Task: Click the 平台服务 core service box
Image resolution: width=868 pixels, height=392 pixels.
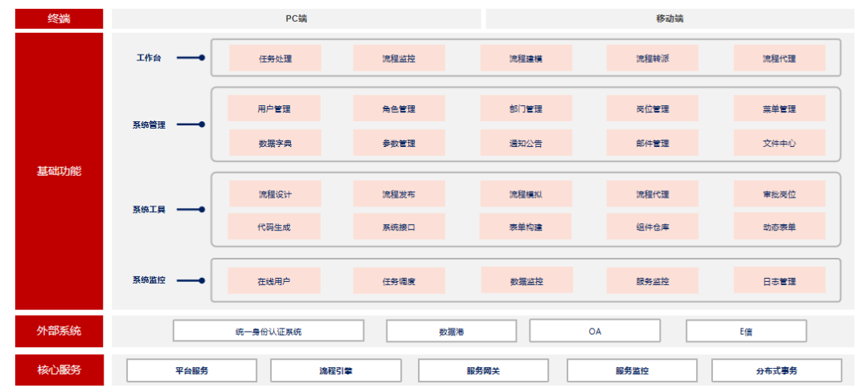Action: pyautogui.click(x=191, y=370)
